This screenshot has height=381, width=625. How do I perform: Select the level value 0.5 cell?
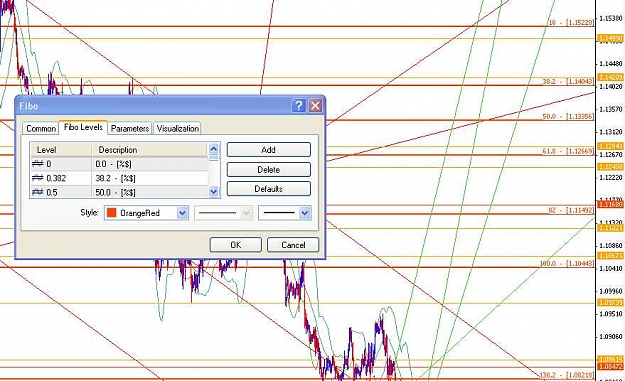(x=52, y=192)
